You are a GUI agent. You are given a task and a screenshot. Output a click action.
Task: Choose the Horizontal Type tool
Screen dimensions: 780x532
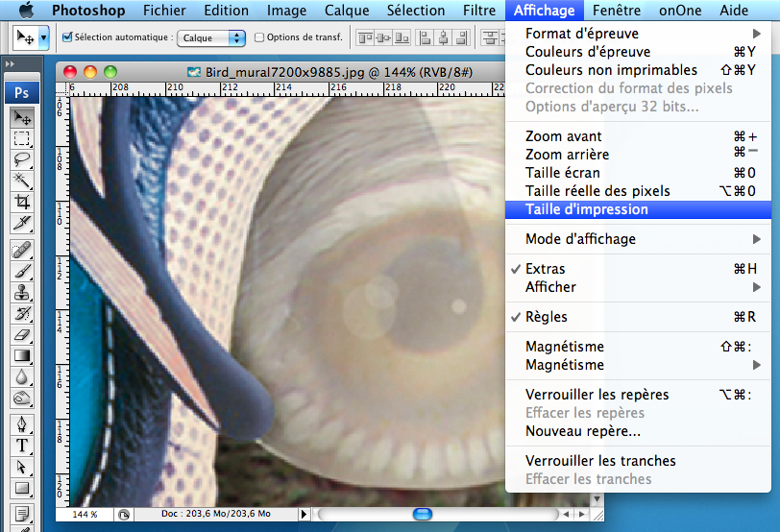22,446
